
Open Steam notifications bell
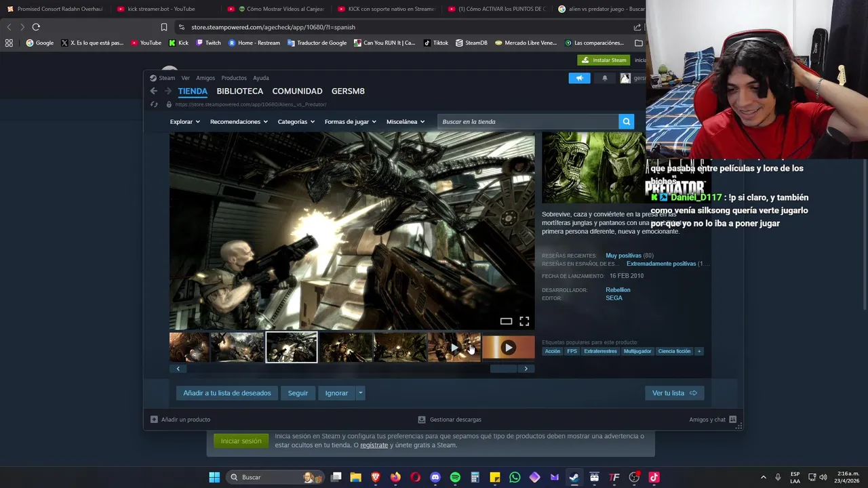pyautogui.click(x=605, y=78)
